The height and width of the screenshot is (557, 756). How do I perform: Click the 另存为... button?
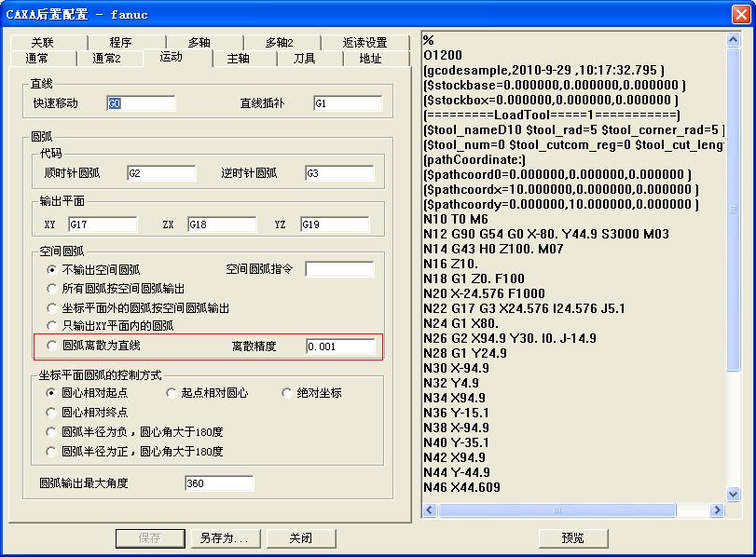pyautogui.click(x=225, y=538)
